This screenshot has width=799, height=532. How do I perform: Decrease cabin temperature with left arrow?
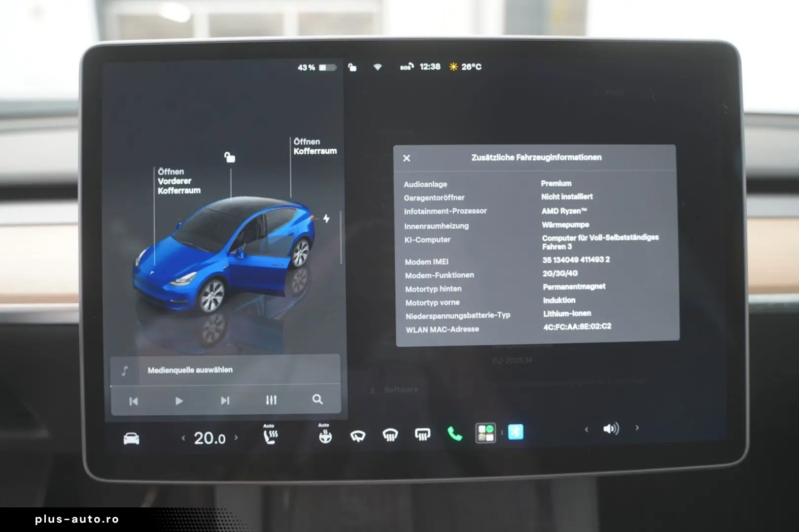pyautogui.click(x=183, y=437)
